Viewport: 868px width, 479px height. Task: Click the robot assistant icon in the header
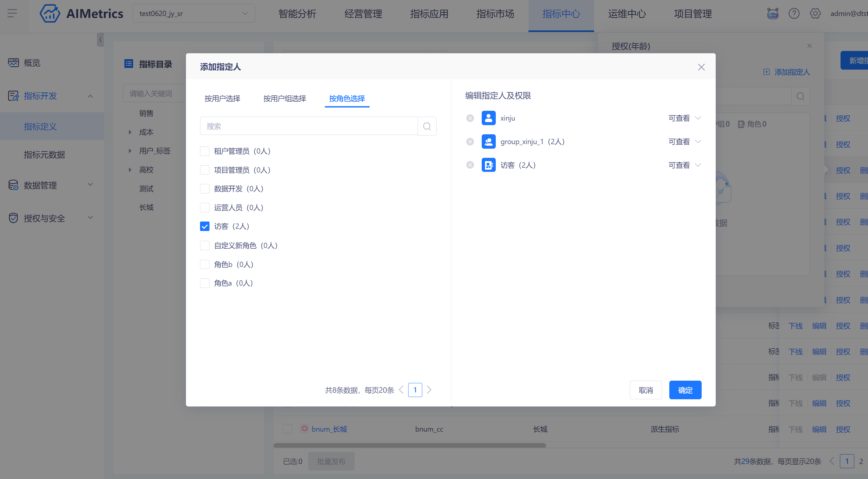click(x=773, y=13)
